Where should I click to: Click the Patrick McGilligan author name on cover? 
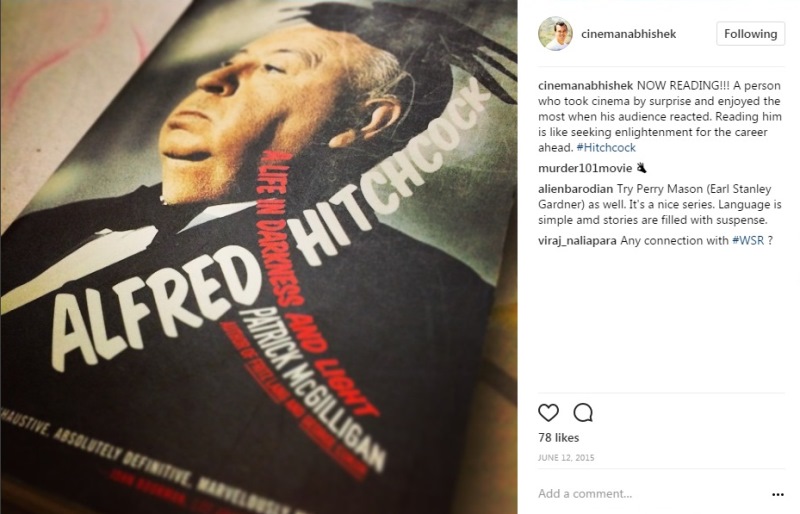312,389
